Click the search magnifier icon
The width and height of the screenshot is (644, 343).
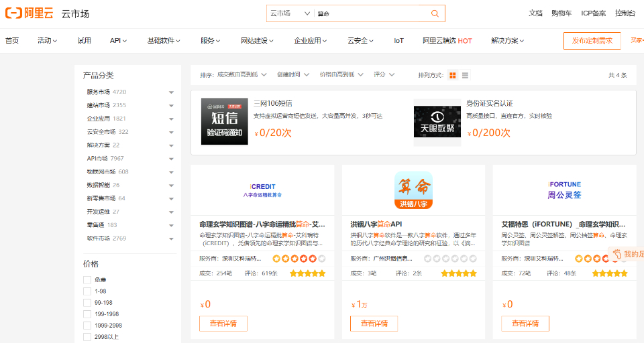click(435, 13)
